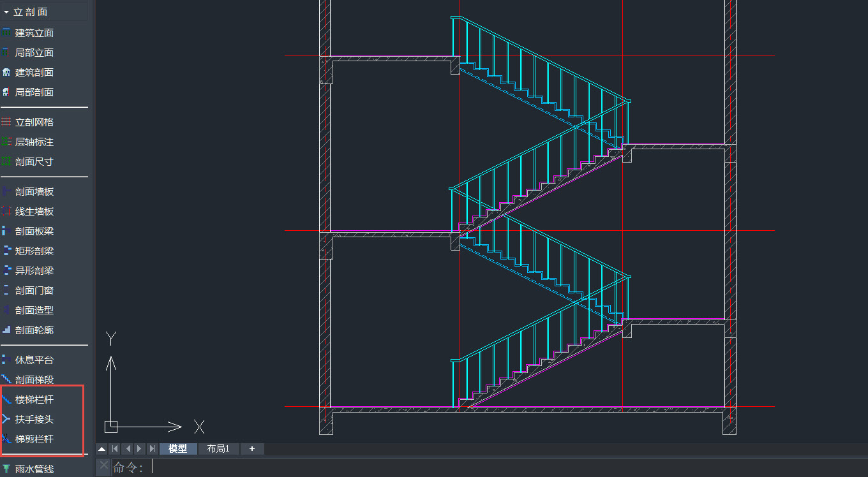
Task: Expand the layout tab list up-arrow
Action: point(101,449)
